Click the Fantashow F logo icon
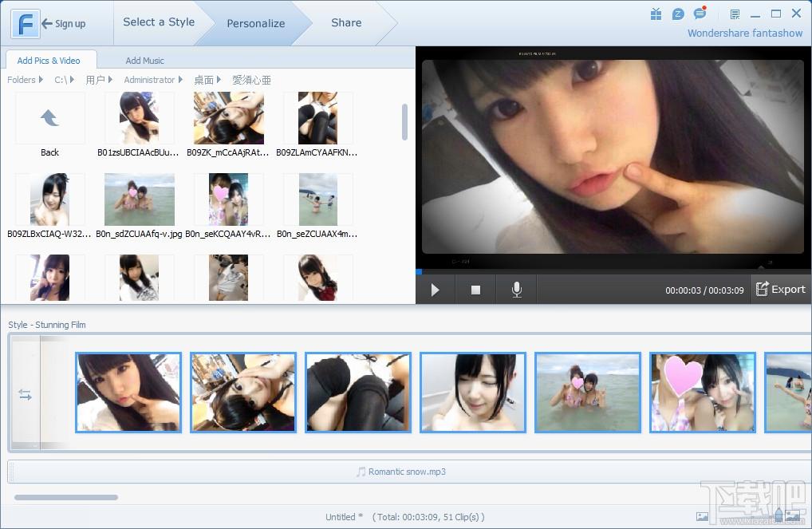The image size is (812, 529). (26, 23)
